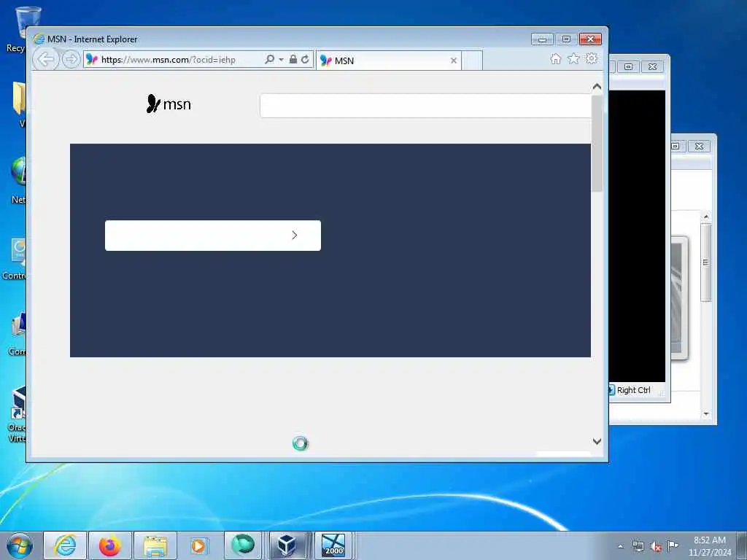Image resolution: width=747 pixels, height=560 pixels.
Task: Open the Windows Start menu
Action: pyautogui.click(x=20, y=545)
